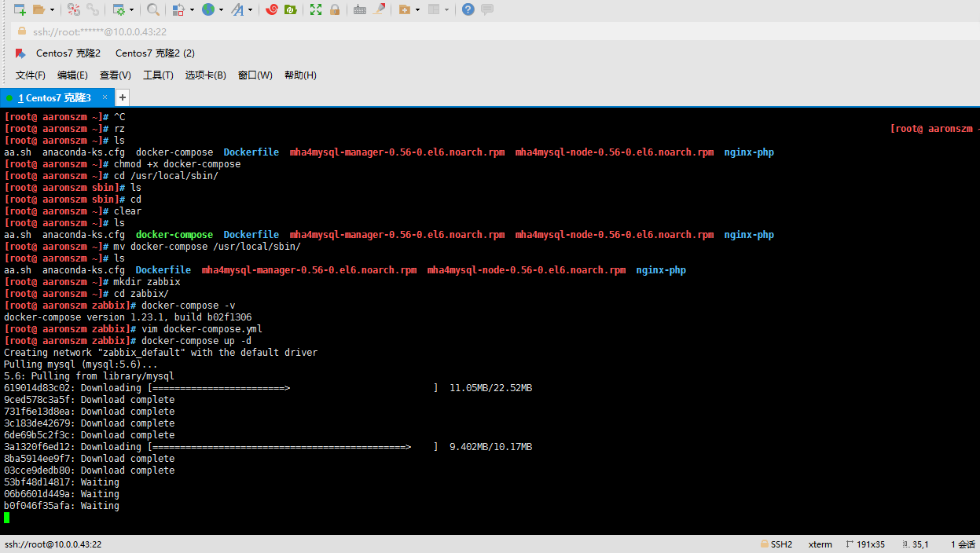Image resolution: width=980 pixels, height=553 pixels.
Task: Click the 11.05MB/22.52MB download size text
Action: [x=490, y=388]
